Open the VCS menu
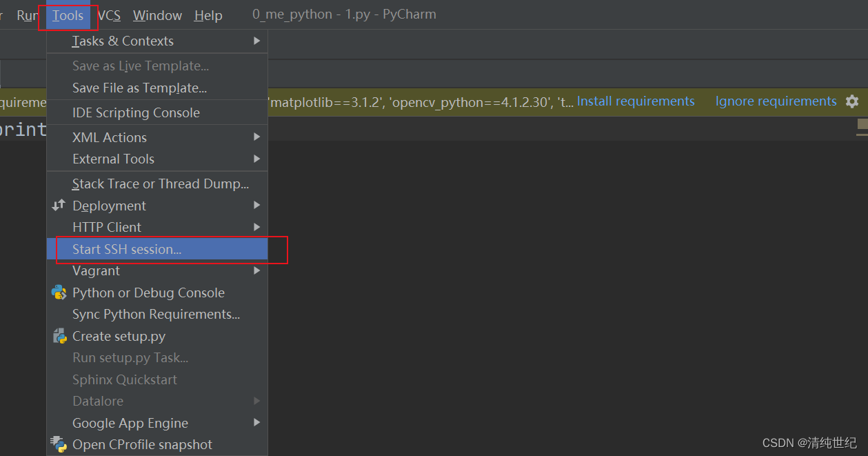This screenshot has height=456, width=868. coord(109,15)
